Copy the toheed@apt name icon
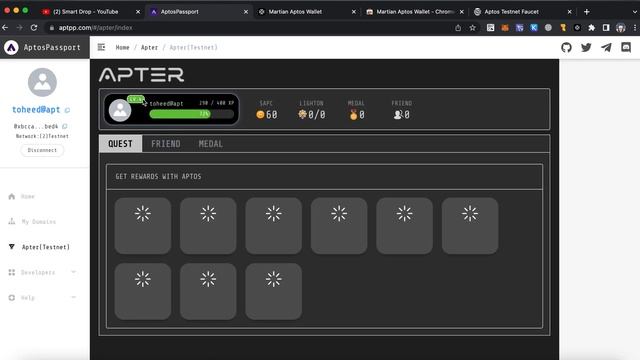 point(67,110)
